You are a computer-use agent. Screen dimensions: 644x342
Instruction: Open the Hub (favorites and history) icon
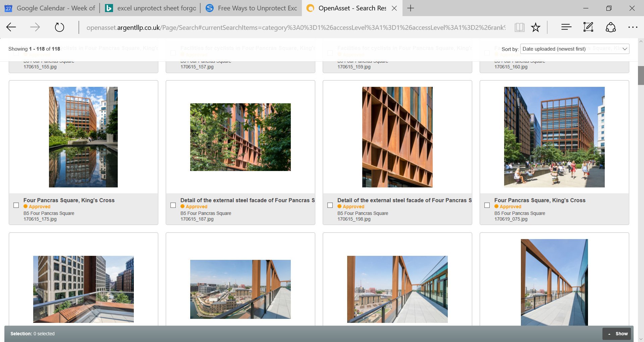[x=566, y=27]
